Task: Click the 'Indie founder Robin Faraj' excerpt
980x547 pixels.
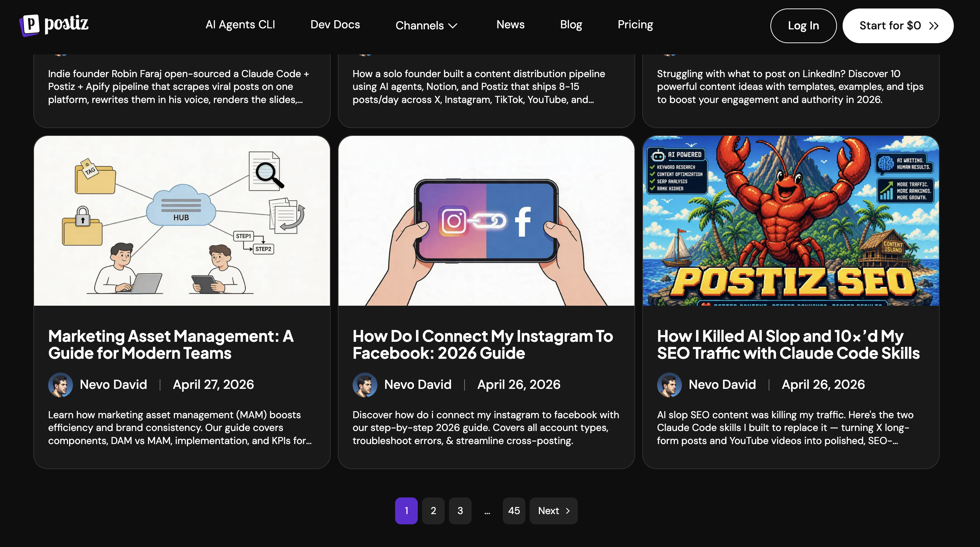Action: pyautogui.click(x=178, y=87)
